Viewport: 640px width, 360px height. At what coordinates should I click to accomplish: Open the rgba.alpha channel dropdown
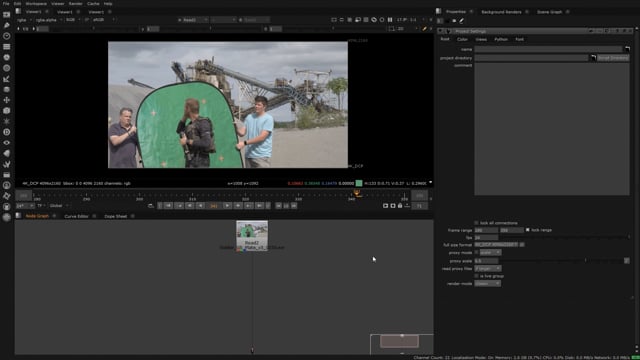(48, 20)
